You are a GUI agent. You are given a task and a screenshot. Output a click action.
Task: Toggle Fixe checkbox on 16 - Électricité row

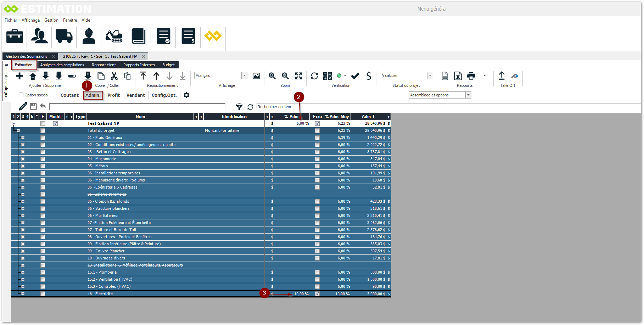(x=317, y=294)
